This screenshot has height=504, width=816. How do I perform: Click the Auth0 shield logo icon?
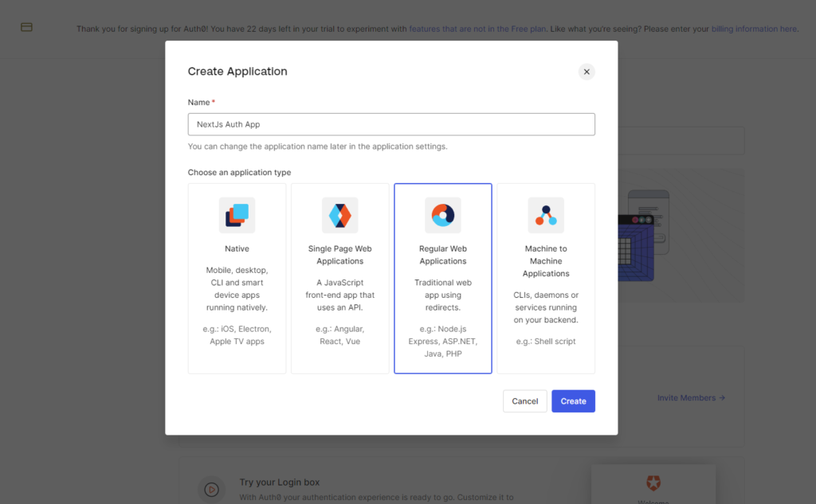point(653,483)
